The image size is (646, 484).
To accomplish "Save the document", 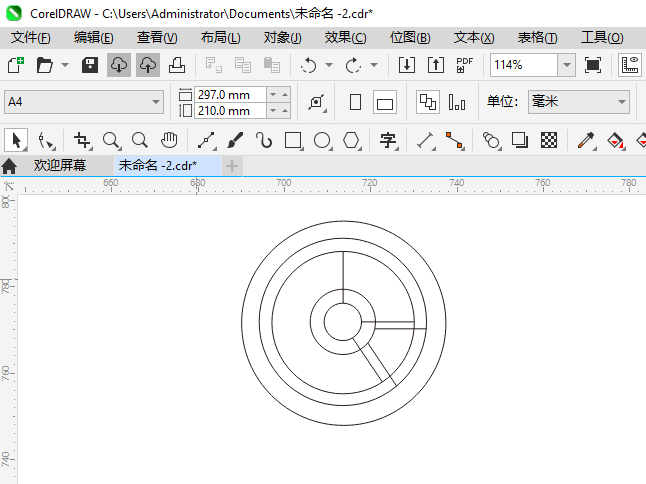I will pyautogui.click(x=90, y=65).
